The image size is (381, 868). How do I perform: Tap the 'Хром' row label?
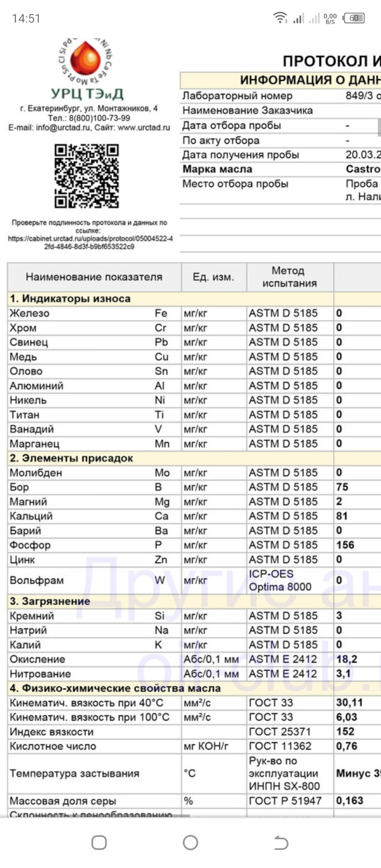point(23,328)
